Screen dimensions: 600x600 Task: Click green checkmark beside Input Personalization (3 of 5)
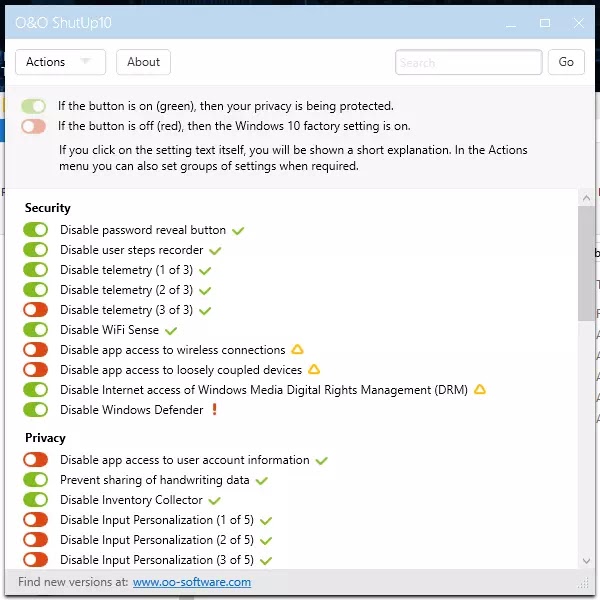tap(266, 561)
